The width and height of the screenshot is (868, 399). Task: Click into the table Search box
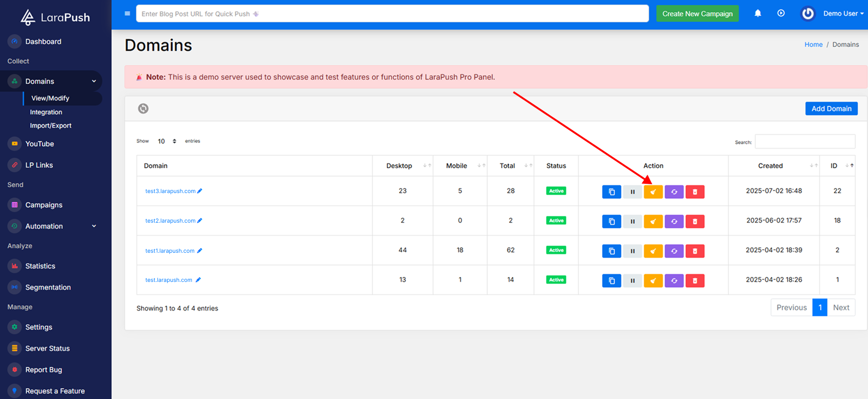pos(805,142)
